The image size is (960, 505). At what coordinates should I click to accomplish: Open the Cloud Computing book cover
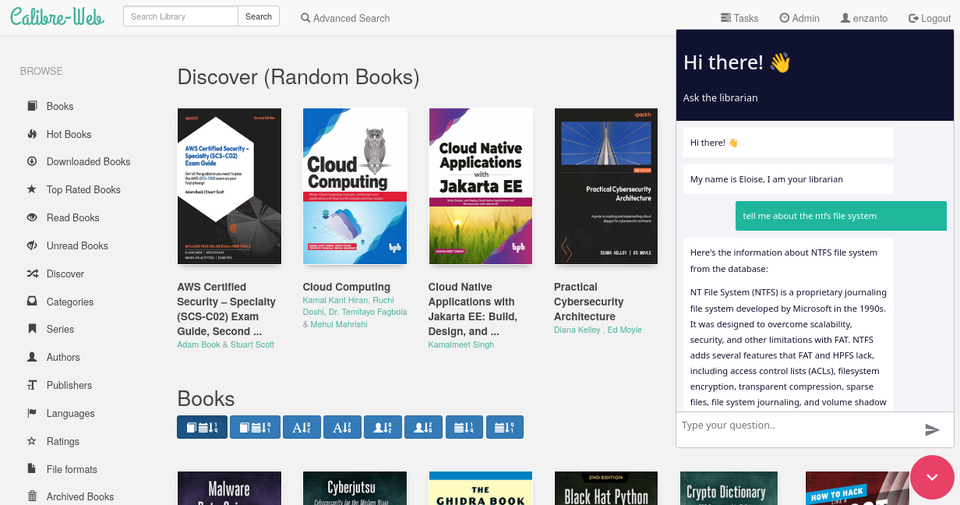point(354,186)
